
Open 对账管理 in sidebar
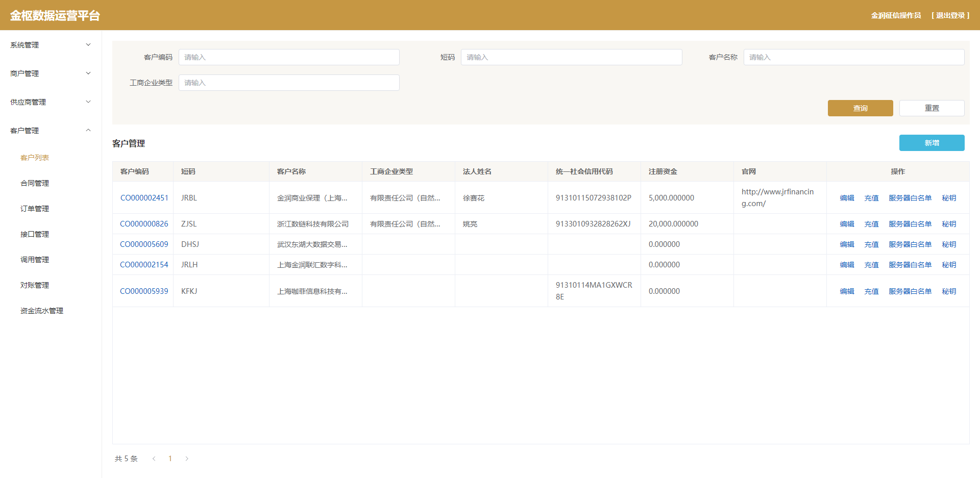[35, 285]
